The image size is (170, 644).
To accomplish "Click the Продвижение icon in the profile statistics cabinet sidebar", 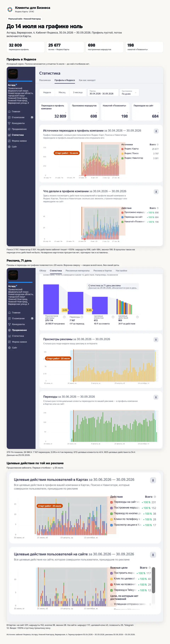I will pos(9,129).
